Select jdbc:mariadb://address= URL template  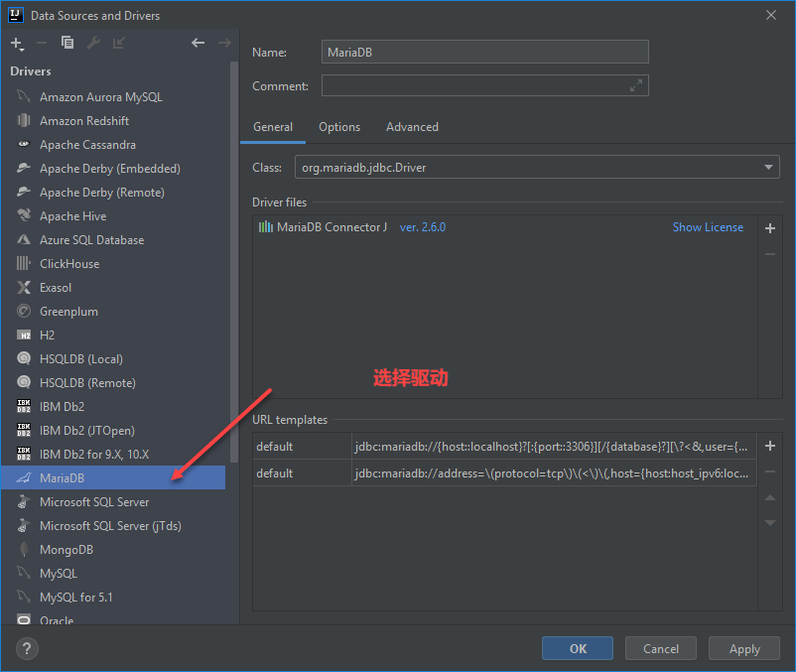click(504, 473)
